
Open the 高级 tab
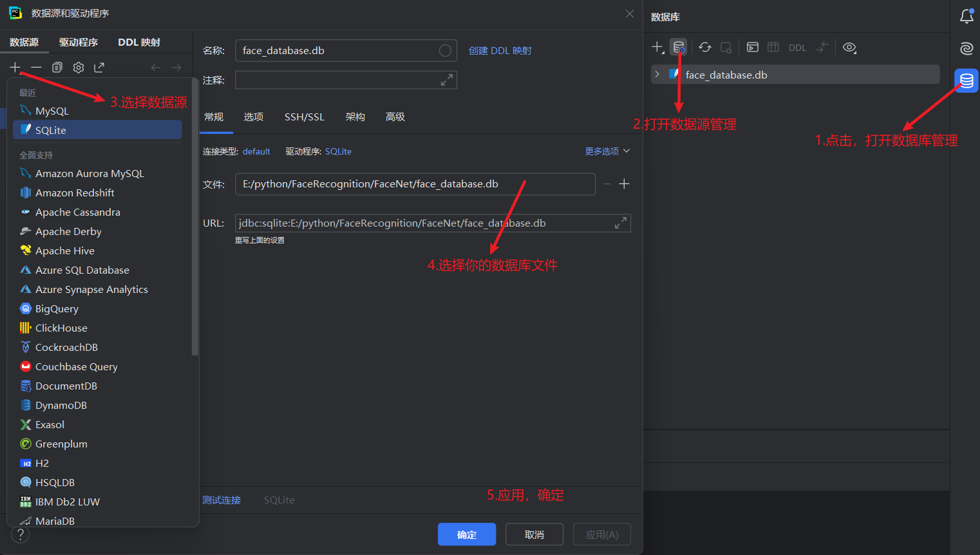coord(395,117)
